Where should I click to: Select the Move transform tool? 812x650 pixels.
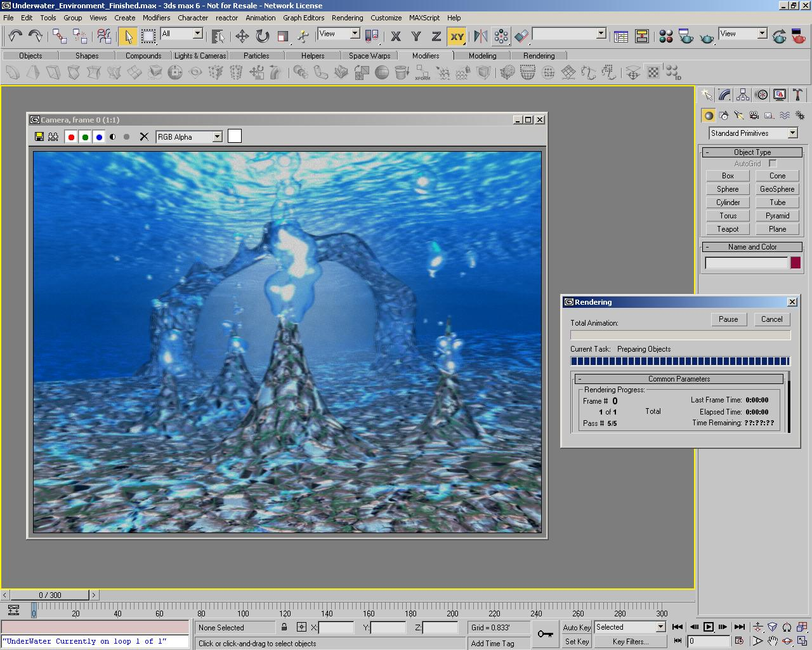[242, 37]
